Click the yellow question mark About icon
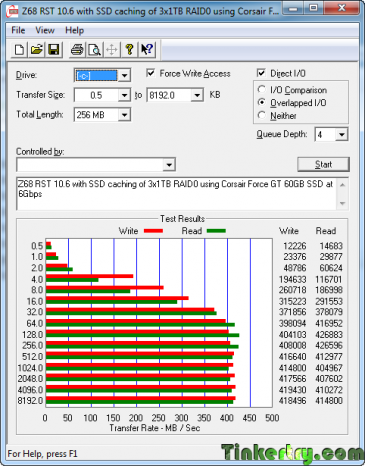 pyautogui.click(x=129, y=50)
